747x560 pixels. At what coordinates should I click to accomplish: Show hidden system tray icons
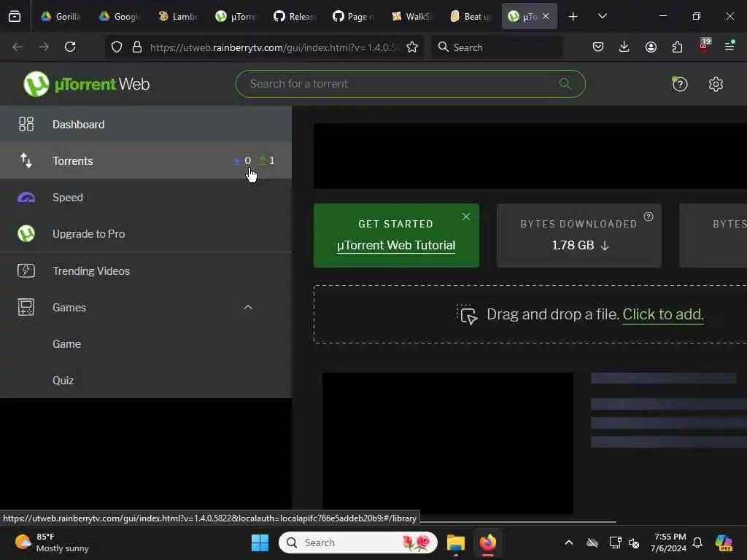(x=569, y=542)
